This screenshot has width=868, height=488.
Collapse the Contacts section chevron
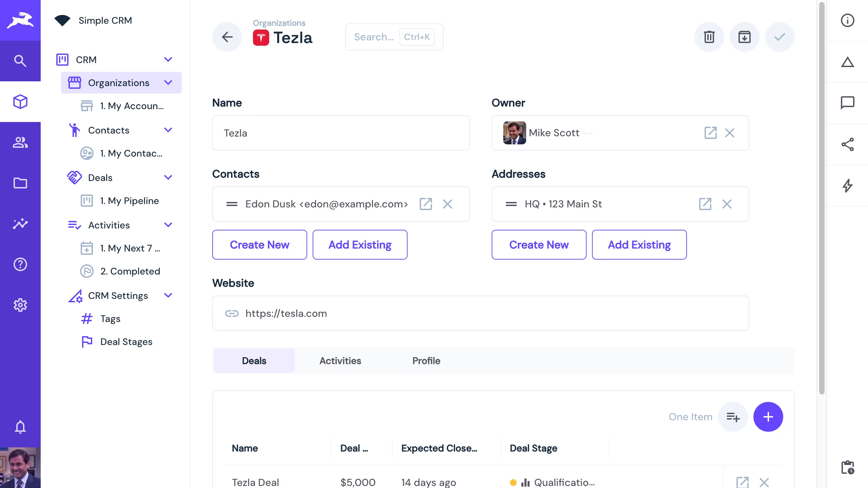pos(168,130)
